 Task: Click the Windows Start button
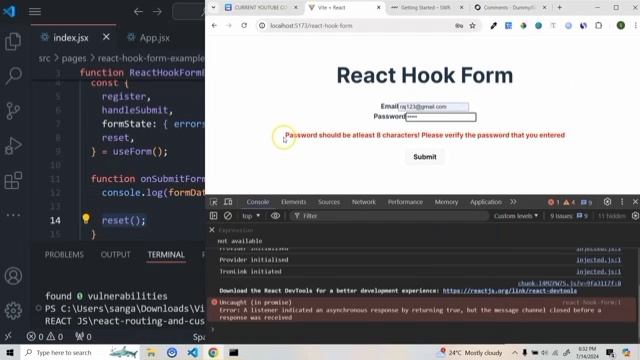tap(10, 352)
